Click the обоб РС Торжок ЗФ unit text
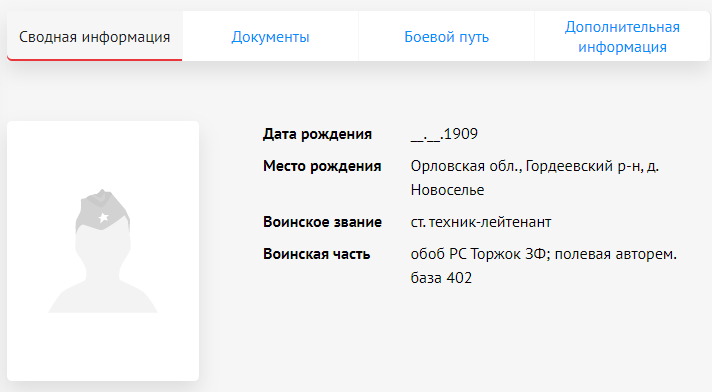712x392 pixels. point(480,254)
